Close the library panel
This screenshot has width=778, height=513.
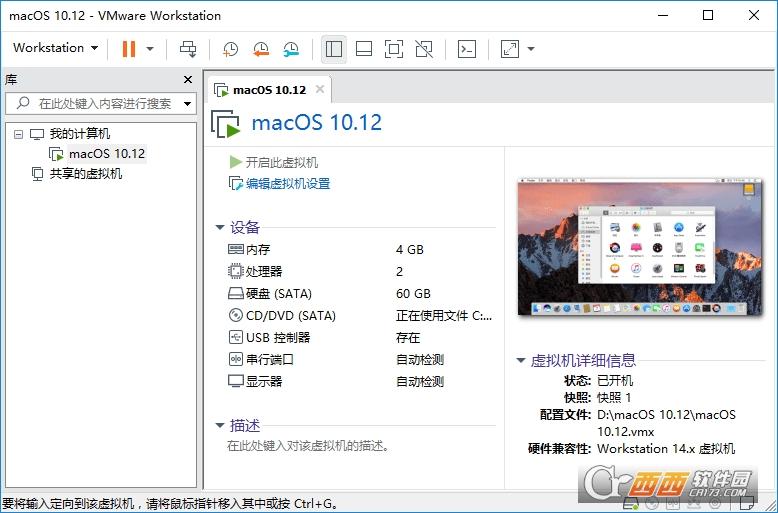tap(188, 79)
